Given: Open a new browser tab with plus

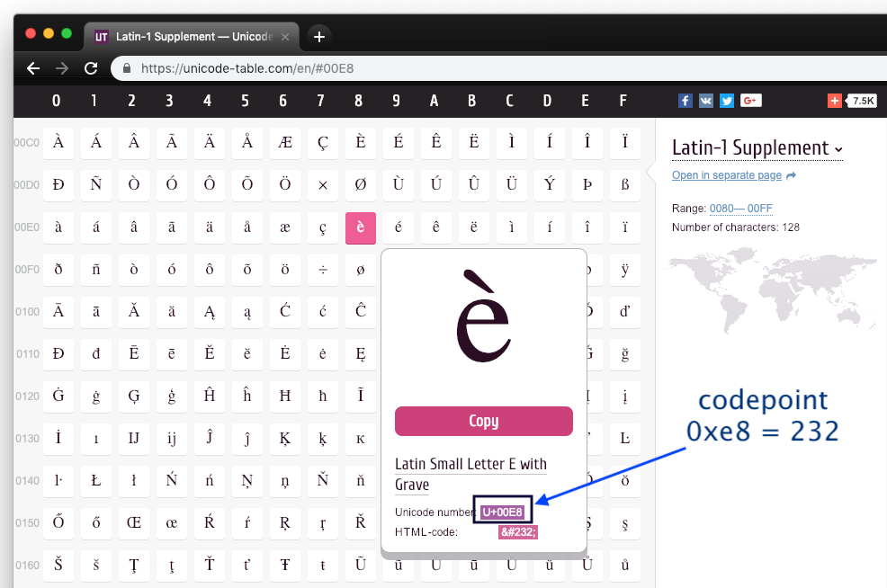Looking at the screenshot, I should tap(318, 36).
